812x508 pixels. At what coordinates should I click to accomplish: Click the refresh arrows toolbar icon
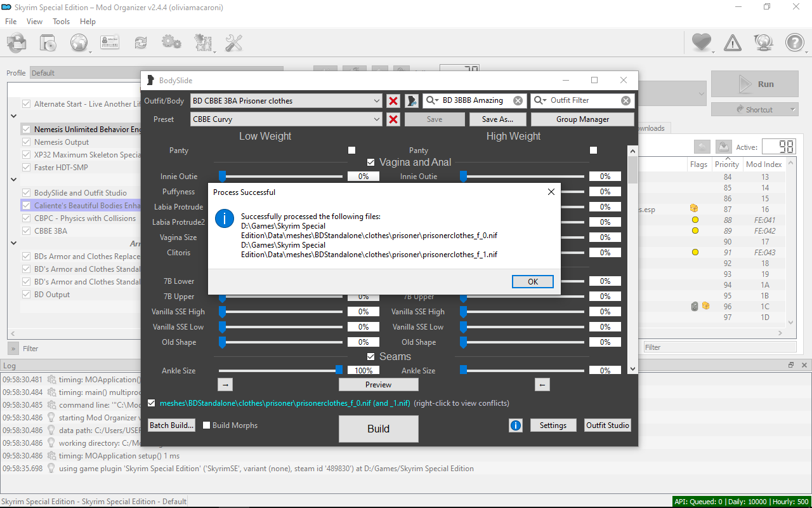pyautogui.click(x=140, y=43)
